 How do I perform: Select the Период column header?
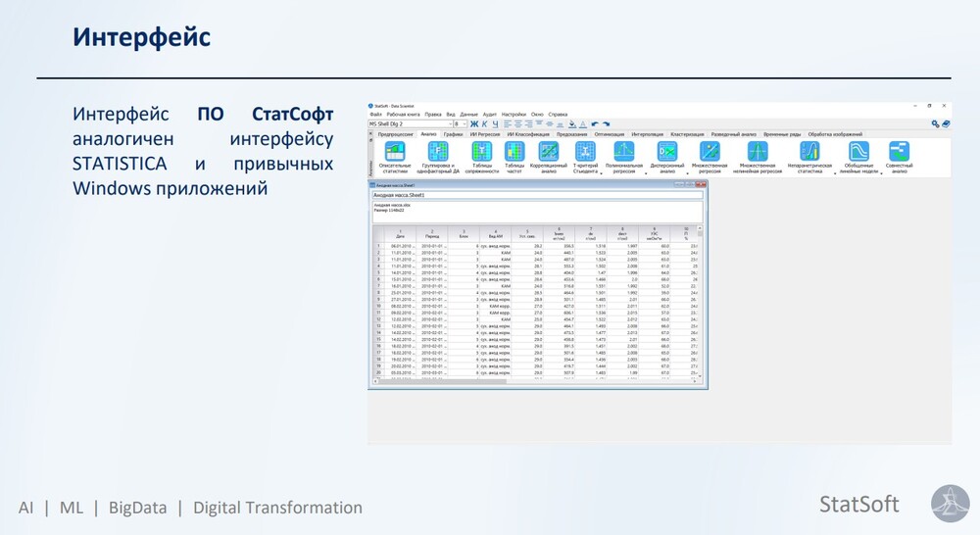(432, 234)
